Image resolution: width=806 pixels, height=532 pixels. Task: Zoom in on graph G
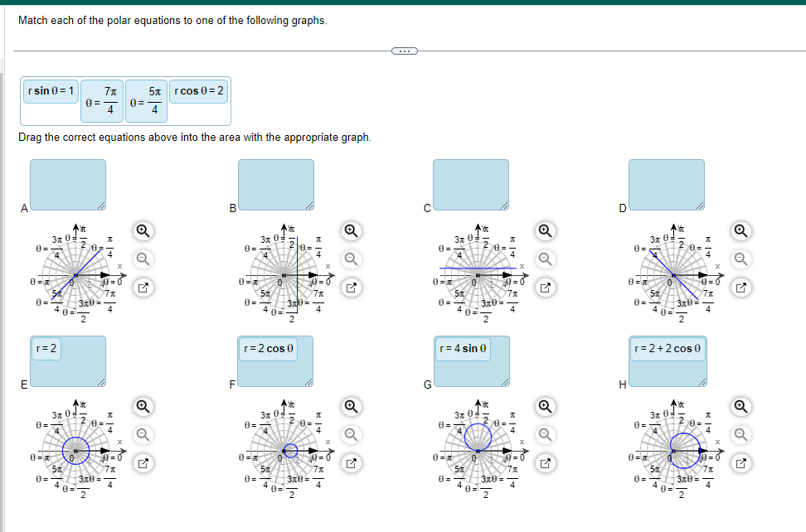544,407
